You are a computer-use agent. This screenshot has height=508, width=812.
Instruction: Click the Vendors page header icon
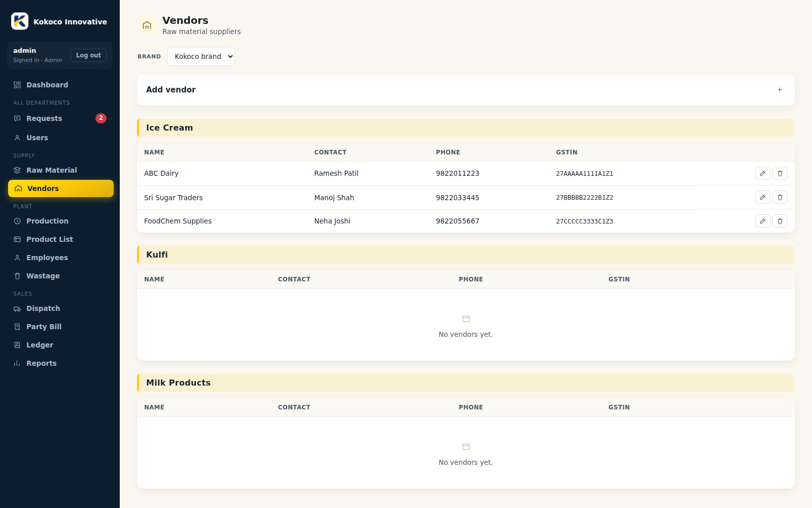147,25
